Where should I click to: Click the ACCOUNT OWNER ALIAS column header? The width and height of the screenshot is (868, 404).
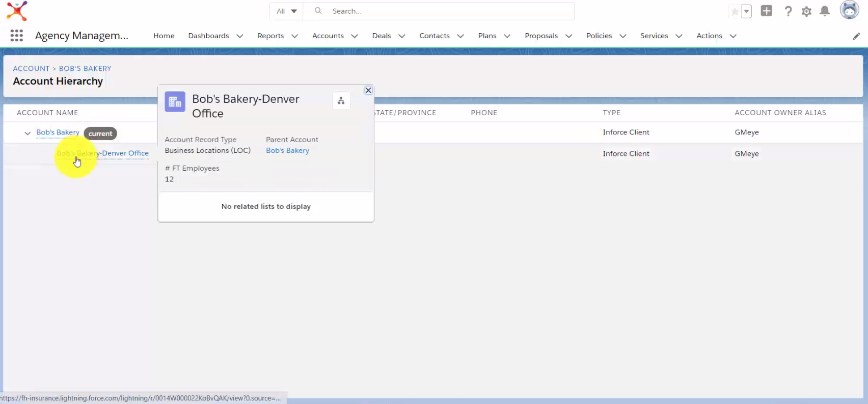(780, 113)
